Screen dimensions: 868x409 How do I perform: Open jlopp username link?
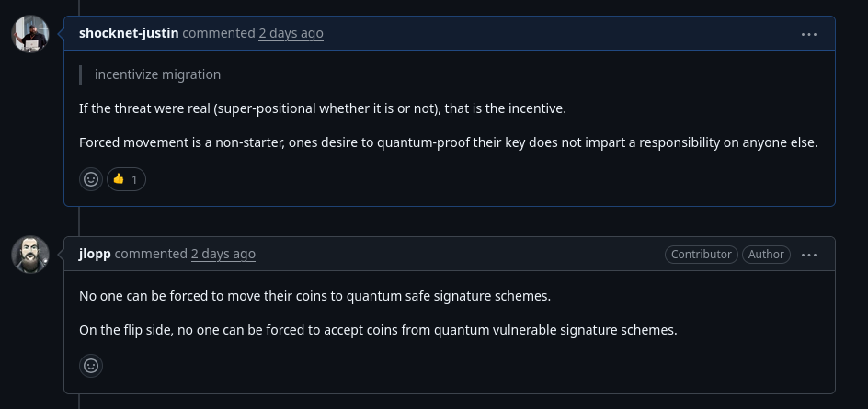[96, 254]
